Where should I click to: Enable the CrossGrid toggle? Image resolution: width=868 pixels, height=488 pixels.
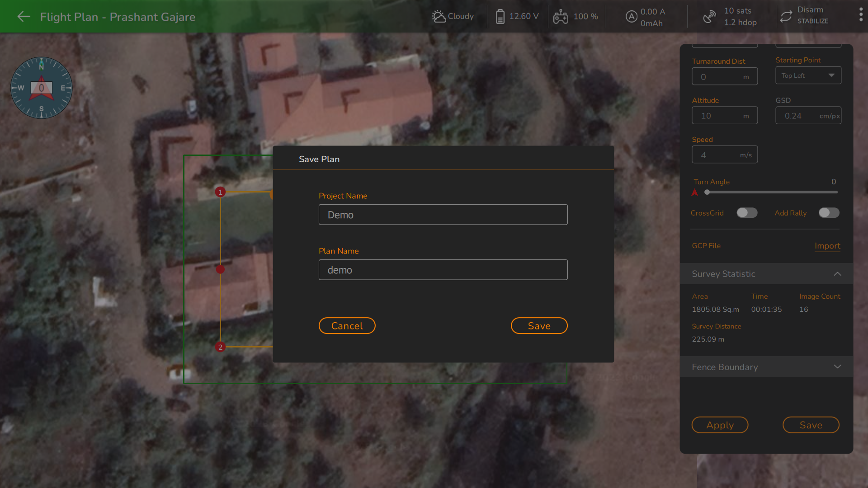(747, 213)
